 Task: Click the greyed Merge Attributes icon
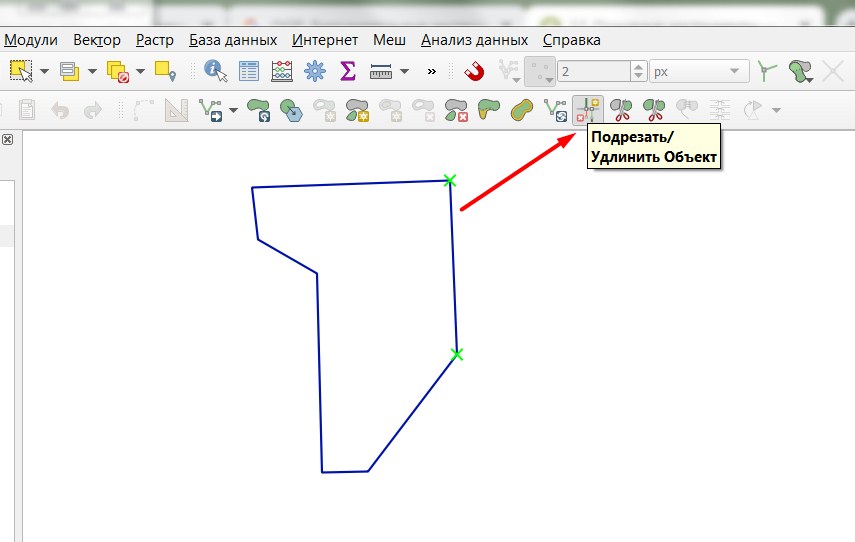[x=720, y=110]
